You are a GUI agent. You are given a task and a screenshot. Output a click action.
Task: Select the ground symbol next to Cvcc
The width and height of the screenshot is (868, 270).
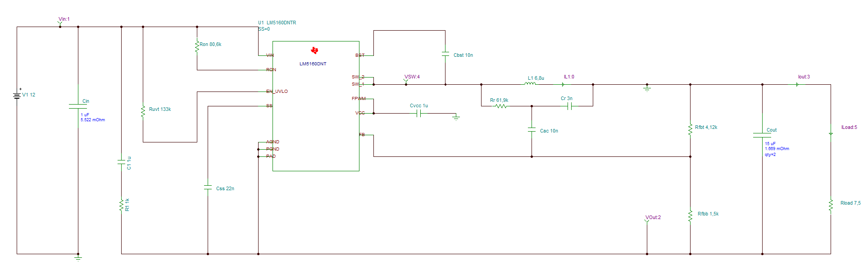tap(456, 117)
